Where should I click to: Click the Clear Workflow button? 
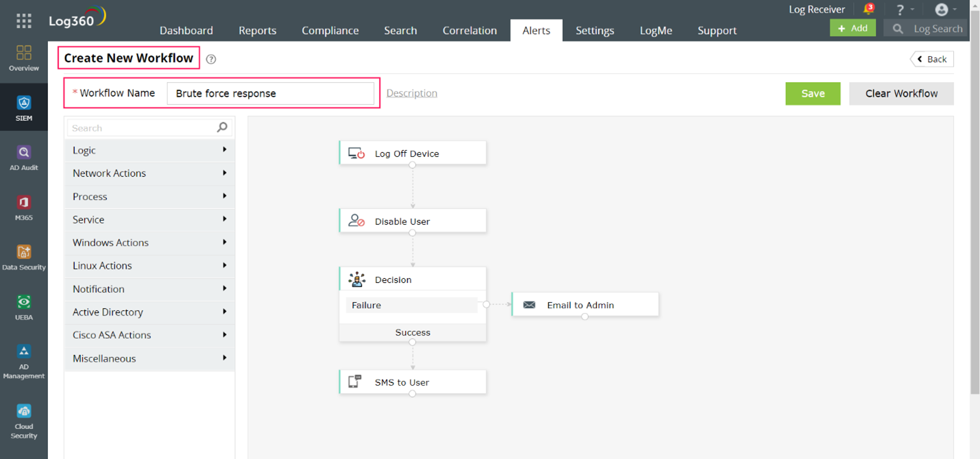click(x=901, y=93)
